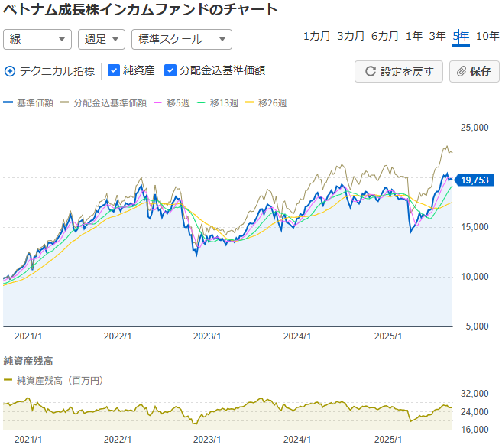
Task: Select the 1カ月 period tab
Action: [x=317, y=36]
